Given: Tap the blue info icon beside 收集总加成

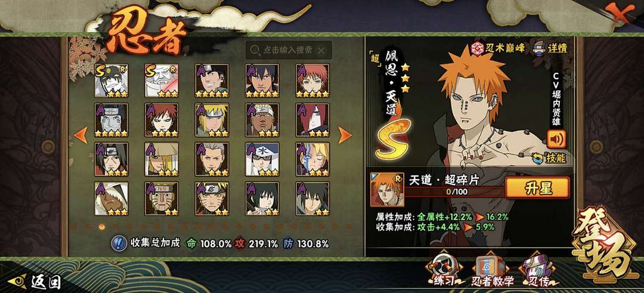Looking at the screenshot, I should (x=119, y=243).
